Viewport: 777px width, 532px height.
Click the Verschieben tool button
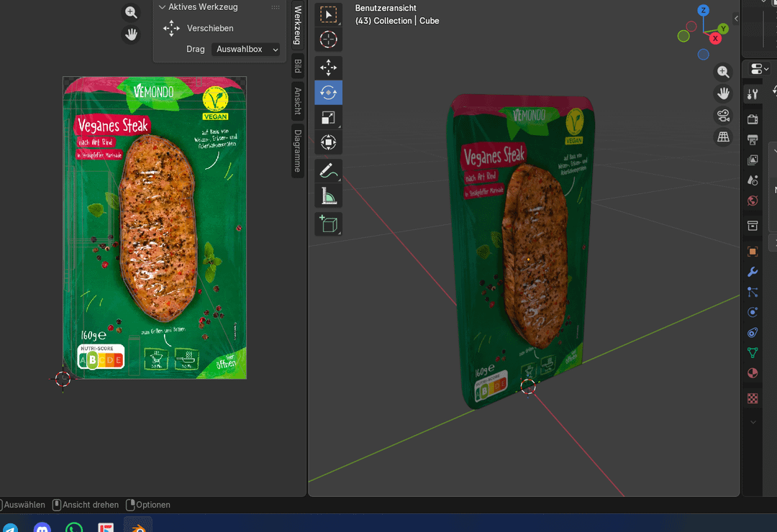click(172, 28)
